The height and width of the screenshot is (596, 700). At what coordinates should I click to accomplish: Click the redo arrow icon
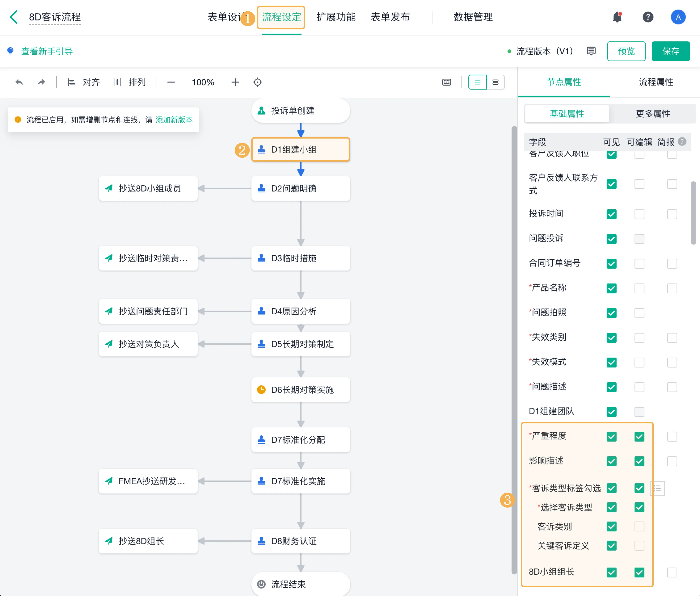(41, 82)
